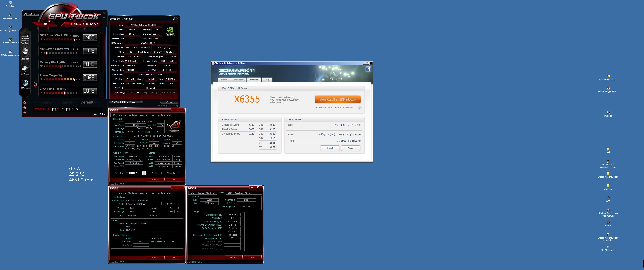Toggle the OpenCL checkbox in GPU-Z
The height and width of the screenshot is (270, 644).
(x=126, y=93)
